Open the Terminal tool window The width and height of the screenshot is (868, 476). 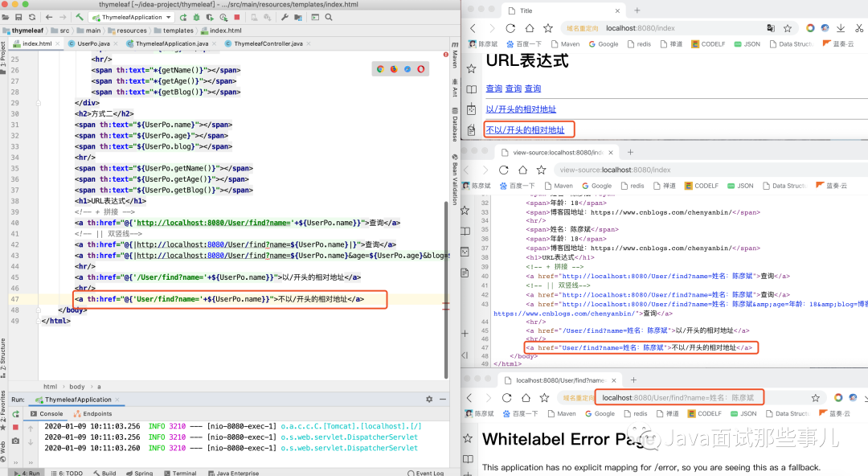pos(181,473)
